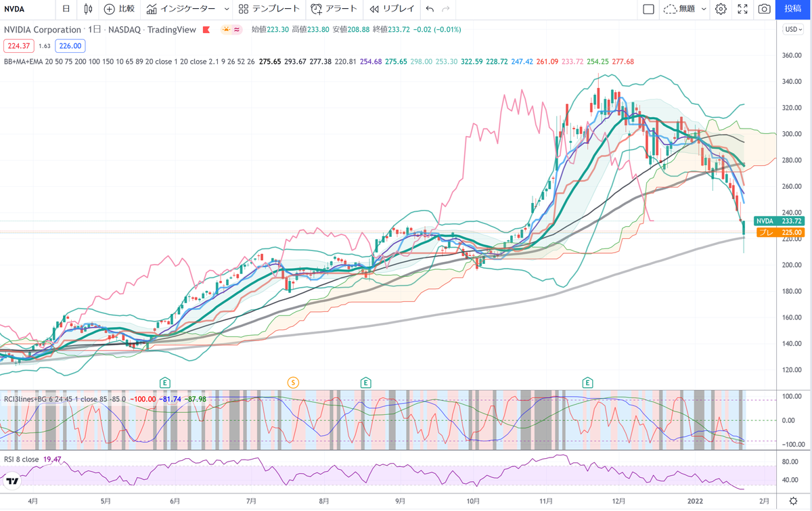Open the TradingView logo at bottom left
This screenshot has width=812, height=511.
(12, 481)
